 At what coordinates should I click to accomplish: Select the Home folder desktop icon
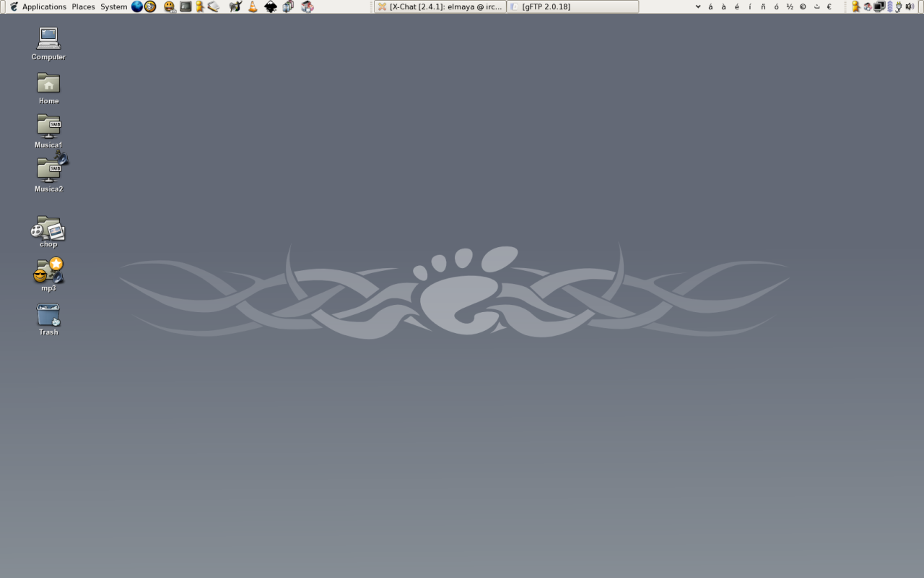pos(48,88)
